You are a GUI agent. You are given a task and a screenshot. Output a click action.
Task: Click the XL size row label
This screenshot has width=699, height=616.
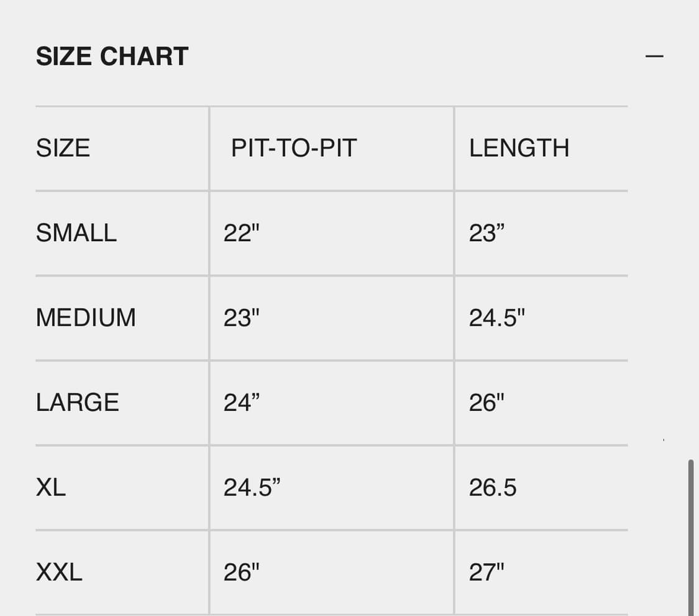51,487
